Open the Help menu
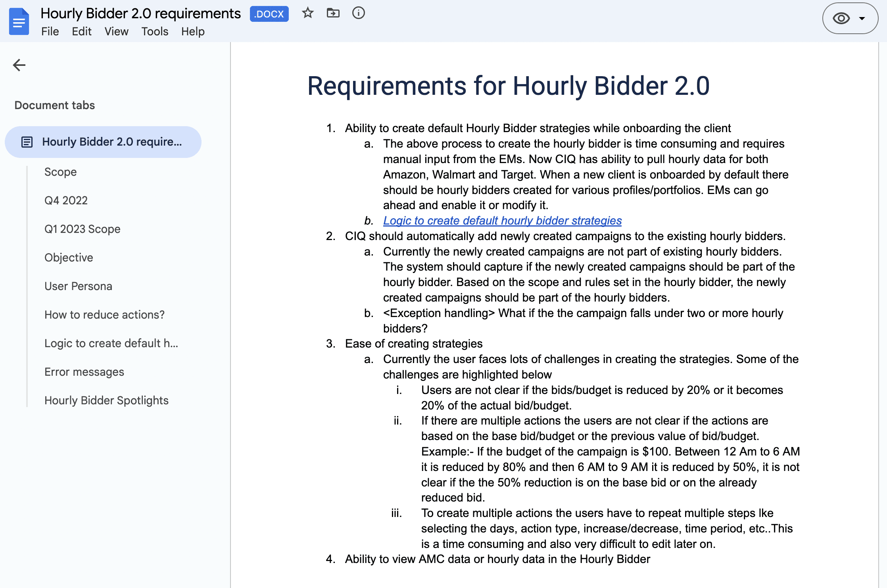Image resolution: width=887 pixels, height=588 pixels. click(x=193, y=31)
